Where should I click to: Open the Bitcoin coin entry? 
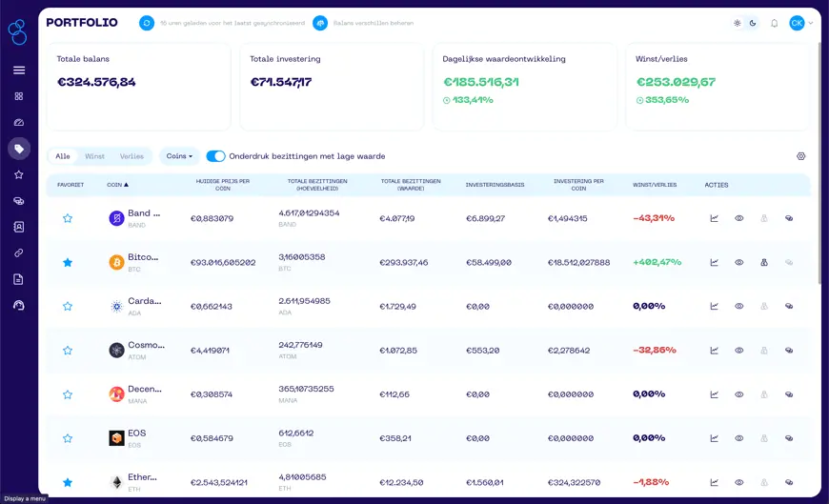pos(143,257)
